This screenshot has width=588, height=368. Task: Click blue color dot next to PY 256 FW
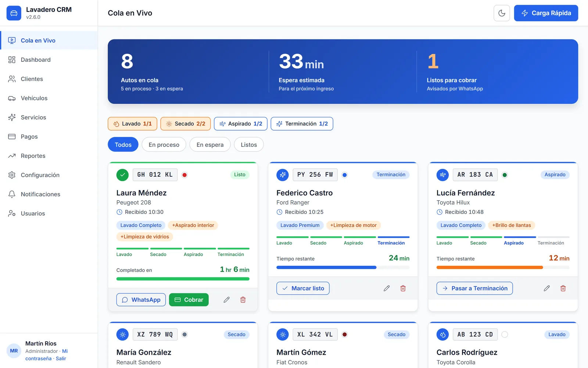(x=345, y=175)
